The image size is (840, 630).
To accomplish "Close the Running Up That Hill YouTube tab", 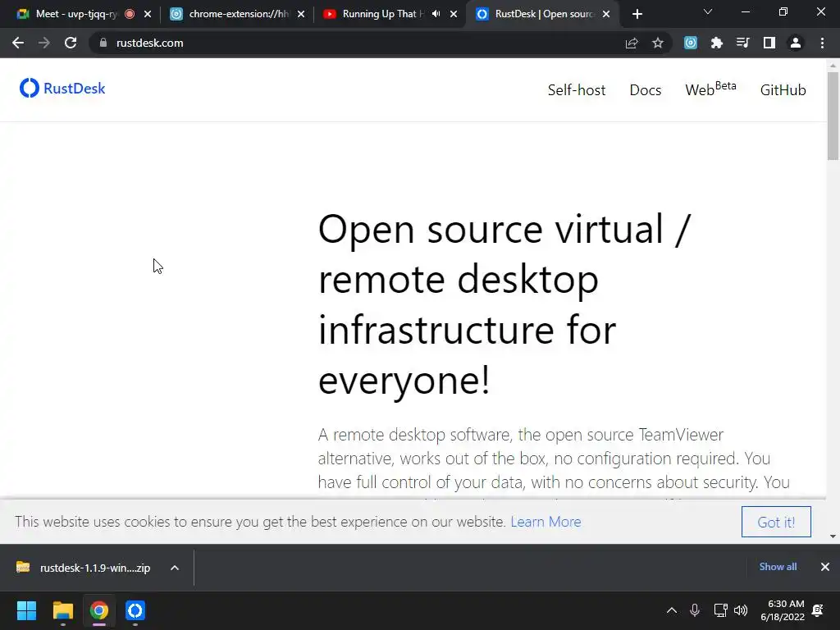I will (x=454, y=14).
